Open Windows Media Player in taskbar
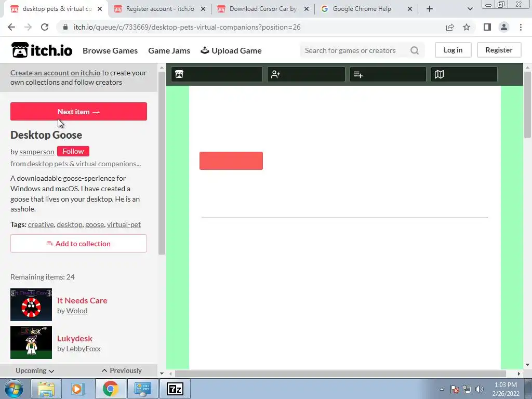 78,389
